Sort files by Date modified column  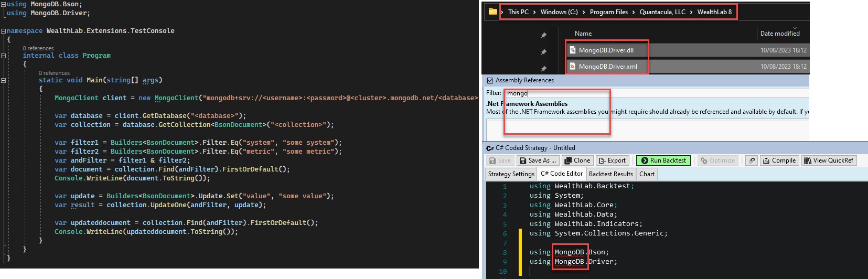click(780, 34)
